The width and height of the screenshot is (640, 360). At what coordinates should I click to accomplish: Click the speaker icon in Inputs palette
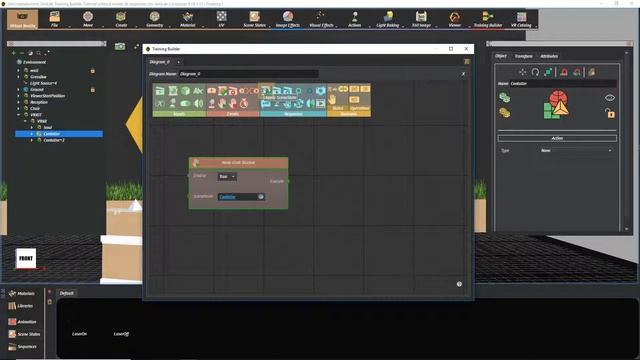click(198, 104)
